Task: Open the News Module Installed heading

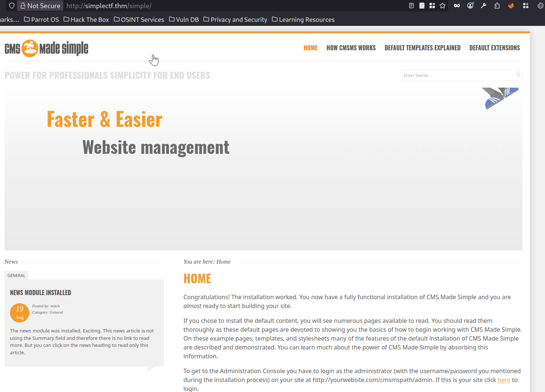Action: click(x=40, y=293)
